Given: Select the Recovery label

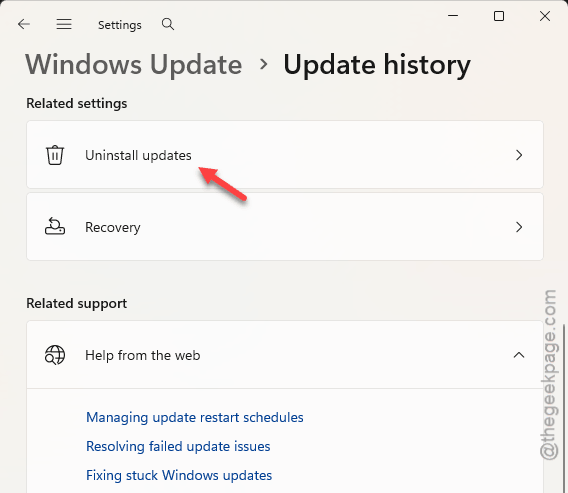Looking at the screenshot, I should point(113,227).
